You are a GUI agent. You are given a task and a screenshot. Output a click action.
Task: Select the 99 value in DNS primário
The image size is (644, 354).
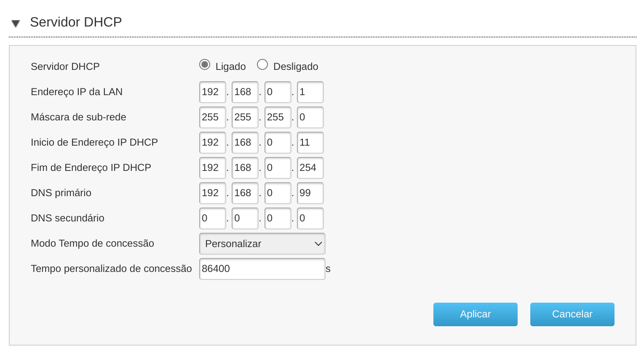[310, 193]
